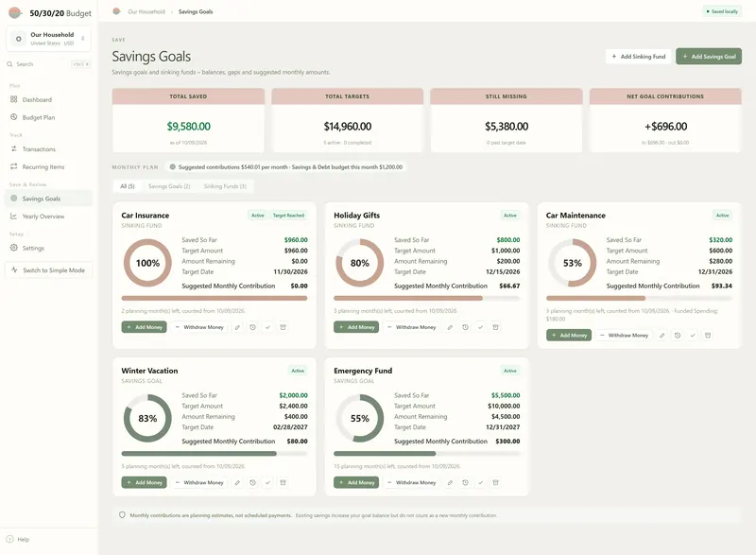Image resolution: width=756 pixels, height=555 pixels.
Task: Edit the Holiday Gifts fund with pencil icon
Action: pyautogui.click(x=450, y=327)
